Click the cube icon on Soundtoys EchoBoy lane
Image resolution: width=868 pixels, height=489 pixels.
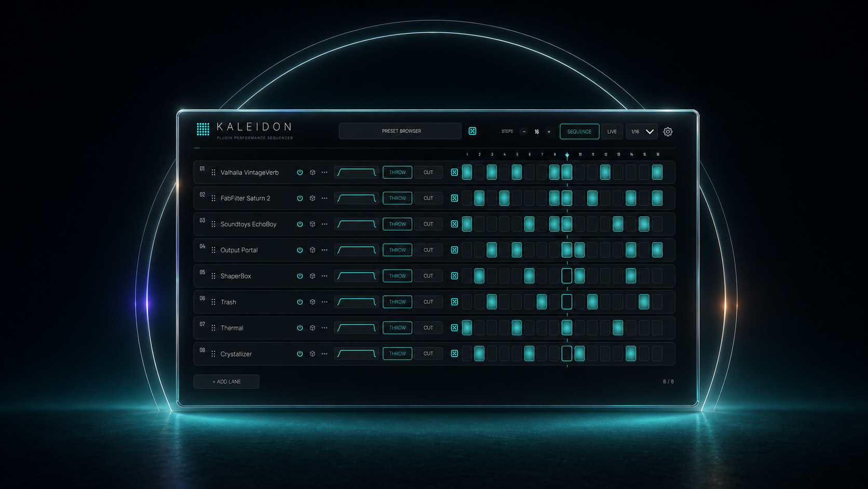(313, 224)
